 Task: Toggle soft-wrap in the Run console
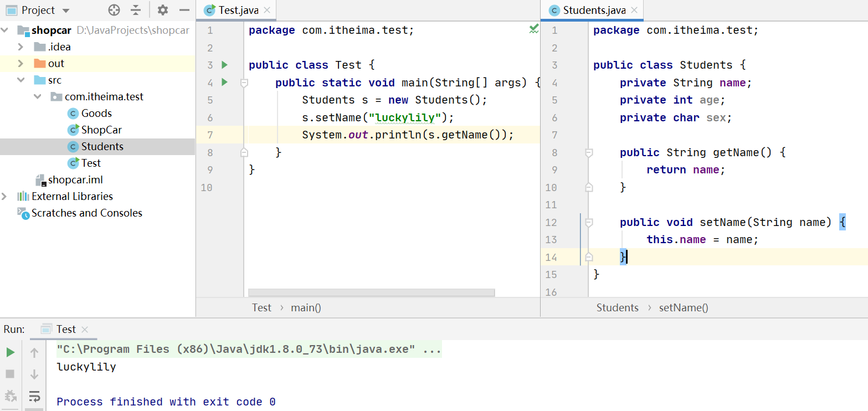[34, 396]
